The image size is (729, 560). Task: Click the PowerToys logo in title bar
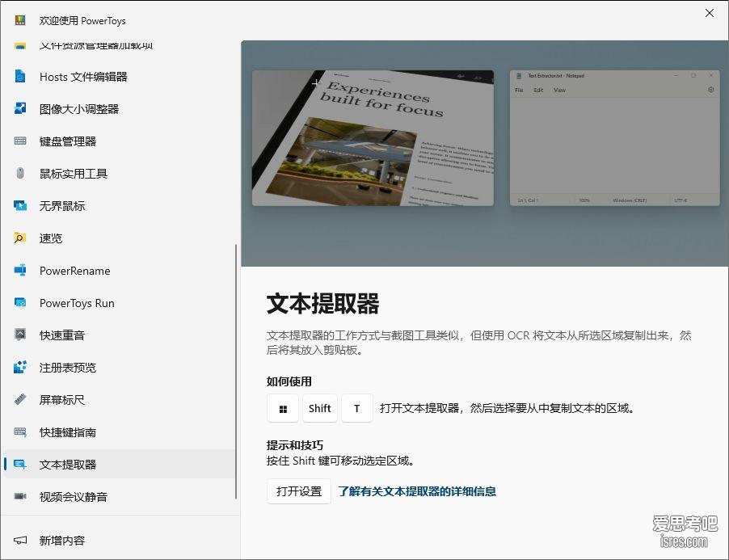pyautogui.click(x=20, y=20)
